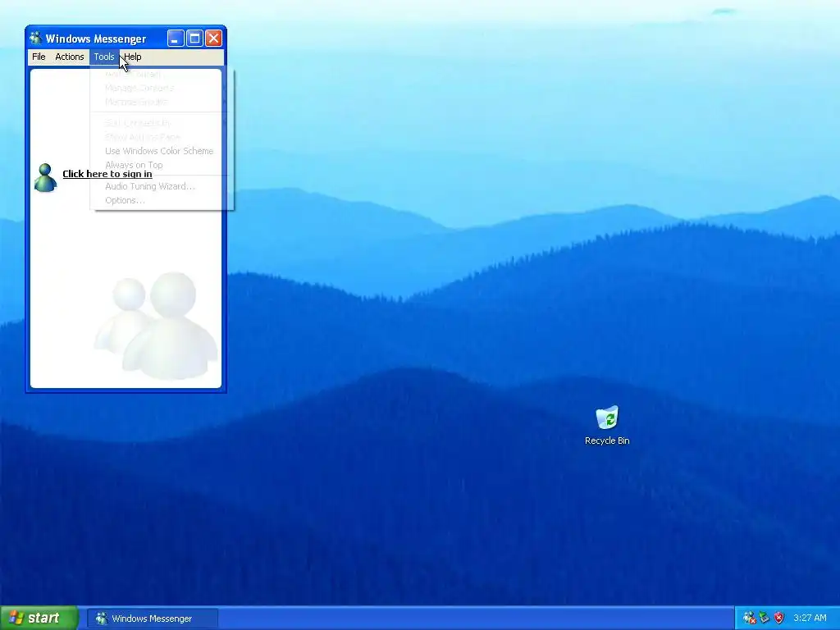Open the Actions menu
The height and width of the screenshot is (630, 840).
coord(70,57)
